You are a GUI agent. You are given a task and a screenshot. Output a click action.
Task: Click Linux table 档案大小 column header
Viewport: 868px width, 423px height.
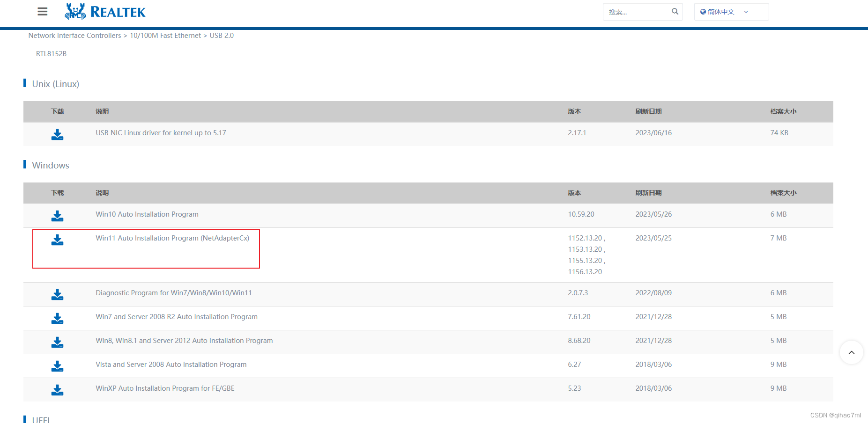point(783,111)
